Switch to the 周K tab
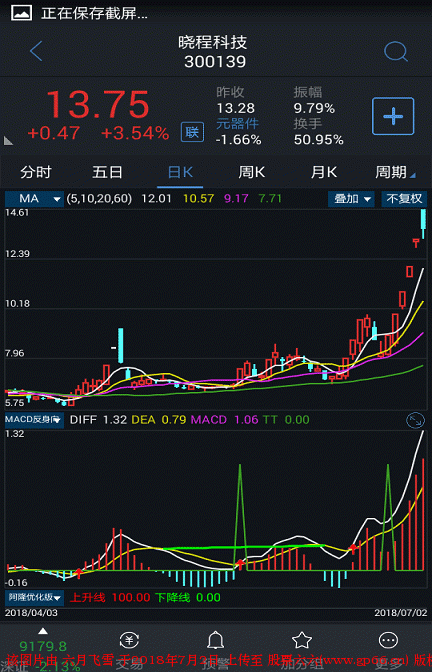432x672 pixels. coord(252,172)
